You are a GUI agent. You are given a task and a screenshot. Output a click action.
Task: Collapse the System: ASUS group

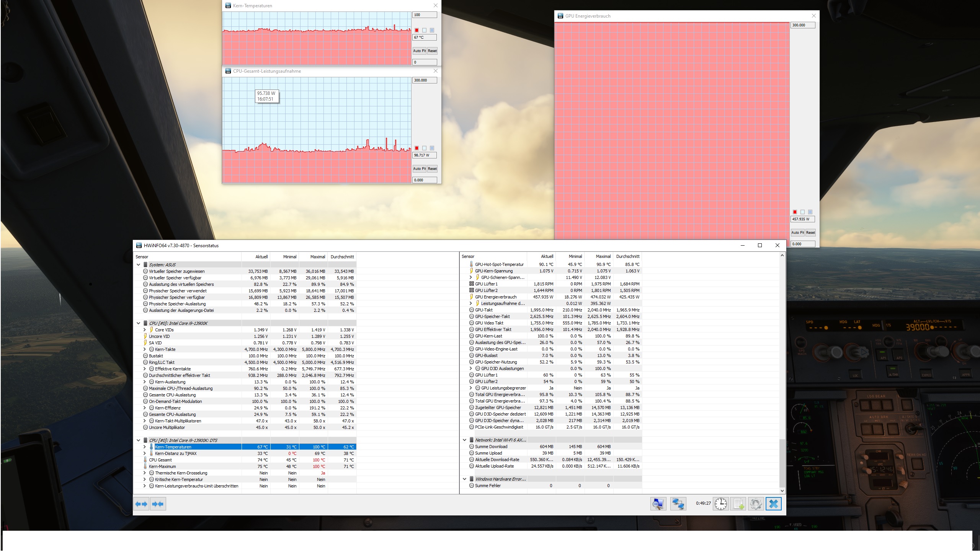[x=138, y=265]
